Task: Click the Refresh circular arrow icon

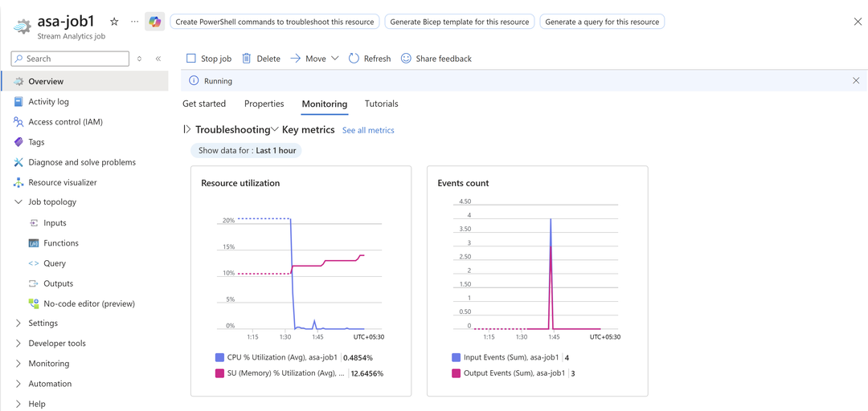Action: click(354, 58)
